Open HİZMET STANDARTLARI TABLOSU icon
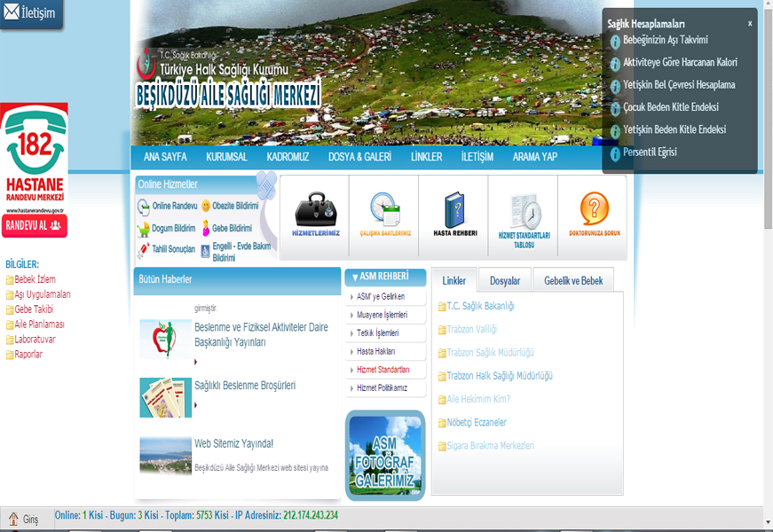The image size is (773, 532). click(x=522, y=211)
